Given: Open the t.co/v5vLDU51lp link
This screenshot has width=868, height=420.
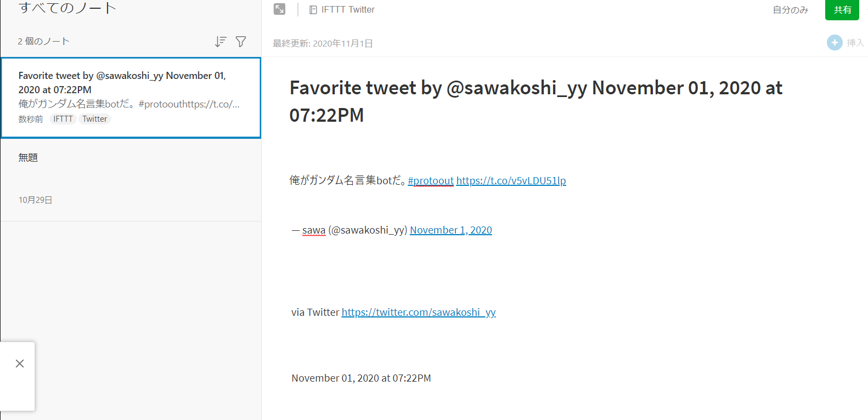Looking at the screenshot, I should pyautogui.click(x=511, y=181).
